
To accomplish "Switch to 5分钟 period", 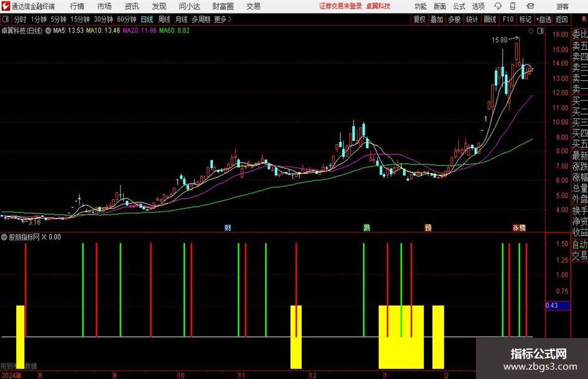I will (58, 19).
